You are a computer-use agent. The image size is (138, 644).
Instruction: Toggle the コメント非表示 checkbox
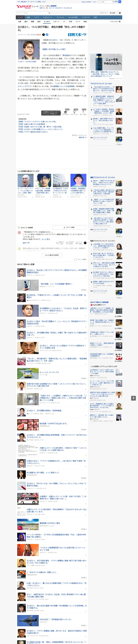point(75,260)
